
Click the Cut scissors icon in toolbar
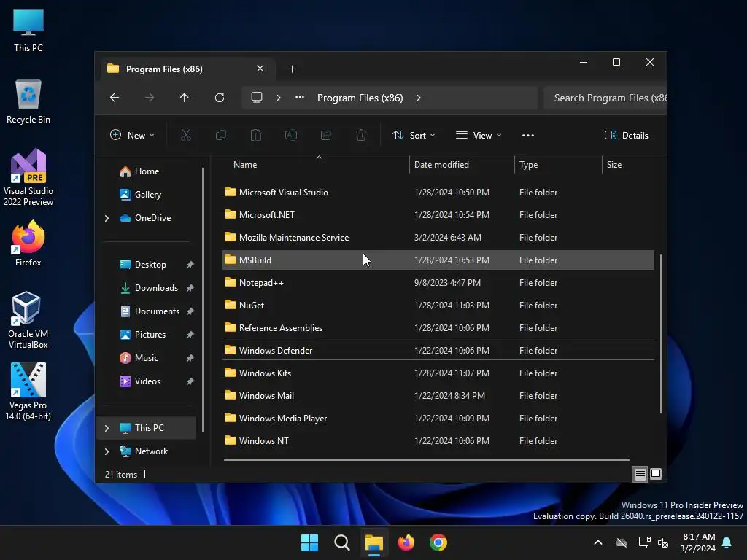186,135
